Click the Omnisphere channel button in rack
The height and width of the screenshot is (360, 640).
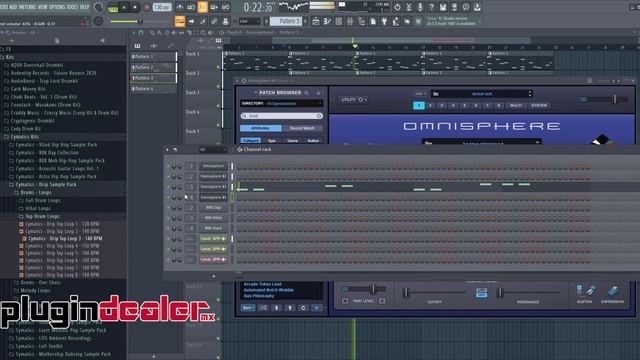(x=213, y=166)
